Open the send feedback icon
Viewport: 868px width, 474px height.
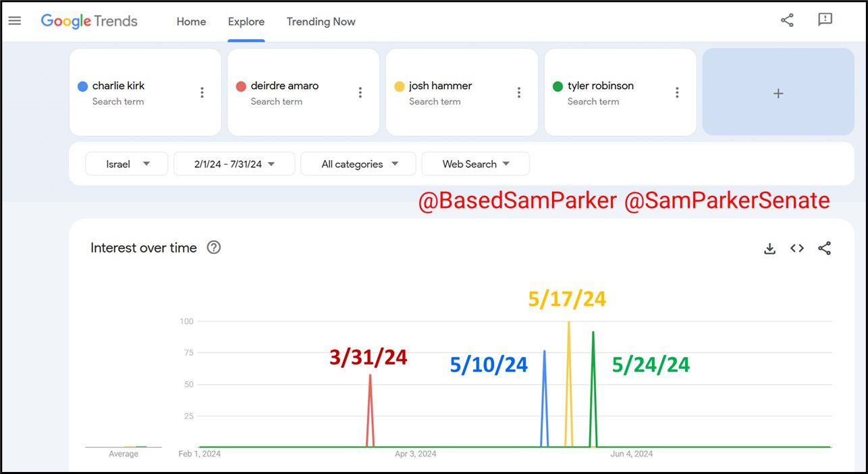click(x=825, y=20)
